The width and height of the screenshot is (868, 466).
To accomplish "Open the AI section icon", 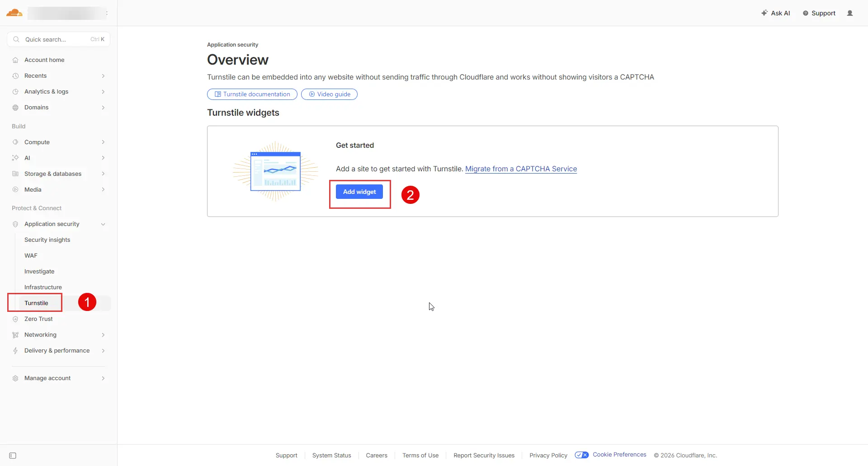I will click(15, 158).
